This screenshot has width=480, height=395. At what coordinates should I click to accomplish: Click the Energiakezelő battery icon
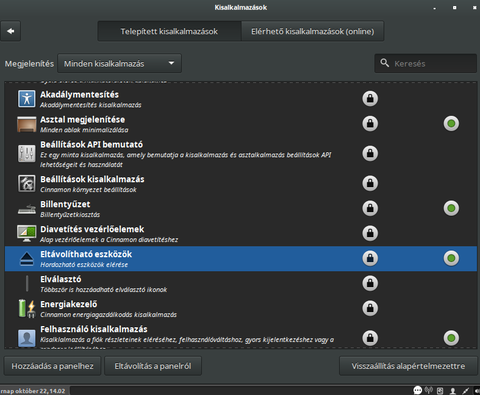click(27, 308)
